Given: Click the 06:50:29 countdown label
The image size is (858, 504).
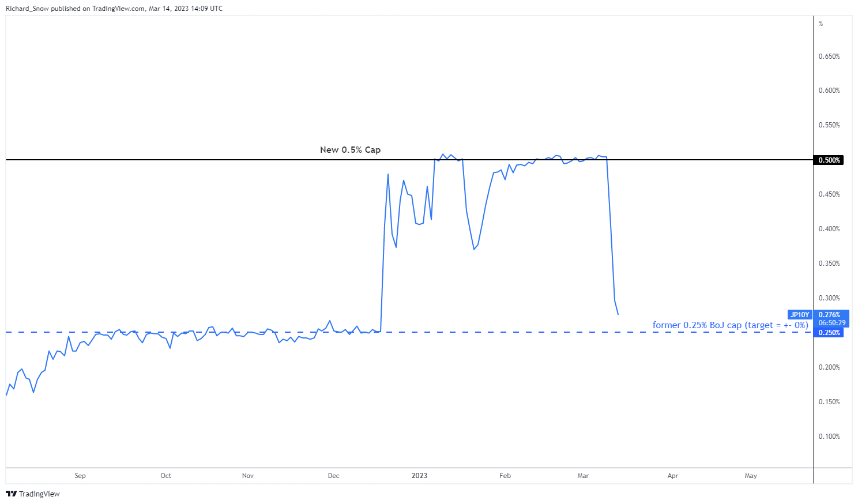Looking at the screenshot, I should pyautogui.click(x=831, y=323).
